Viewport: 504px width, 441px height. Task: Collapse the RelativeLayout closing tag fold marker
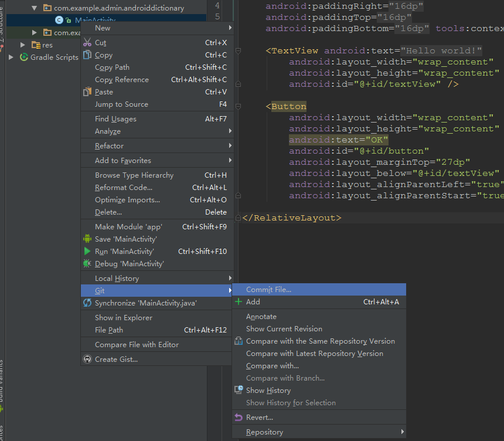pos(238,218)
